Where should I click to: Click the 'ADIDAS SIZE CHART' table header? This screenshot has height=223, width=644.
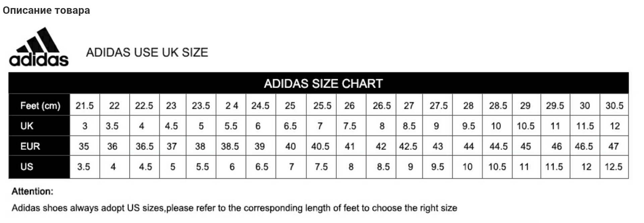(323, 83)
